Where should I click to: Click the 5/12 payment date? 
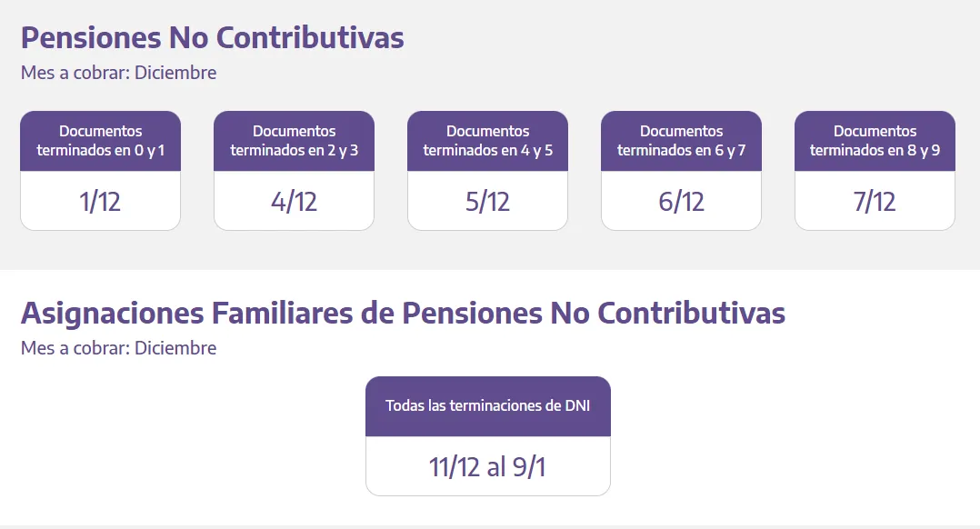coord(487,202)
